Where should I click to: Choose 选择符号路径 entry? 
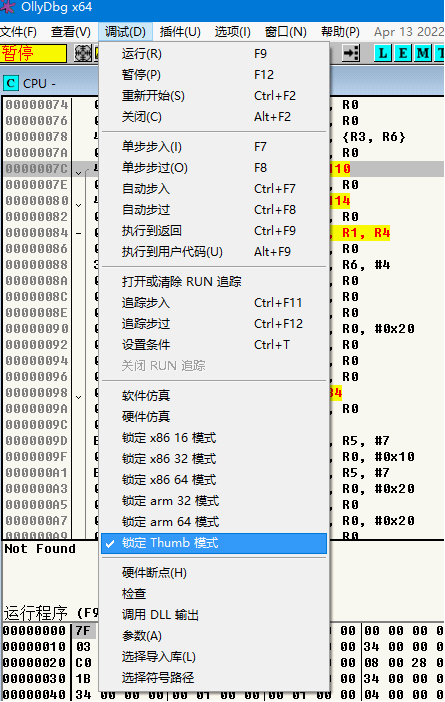click(214, 678)
